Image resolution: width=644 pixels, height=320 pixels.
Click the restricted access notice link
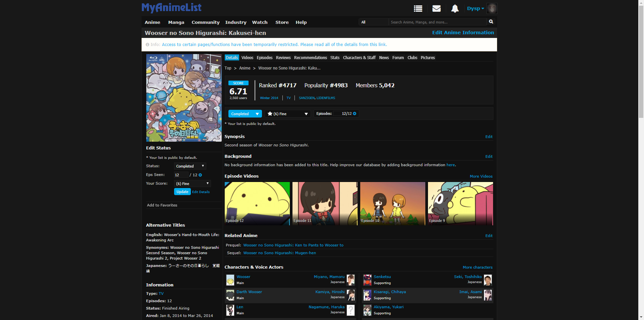[x=274, y=45]
